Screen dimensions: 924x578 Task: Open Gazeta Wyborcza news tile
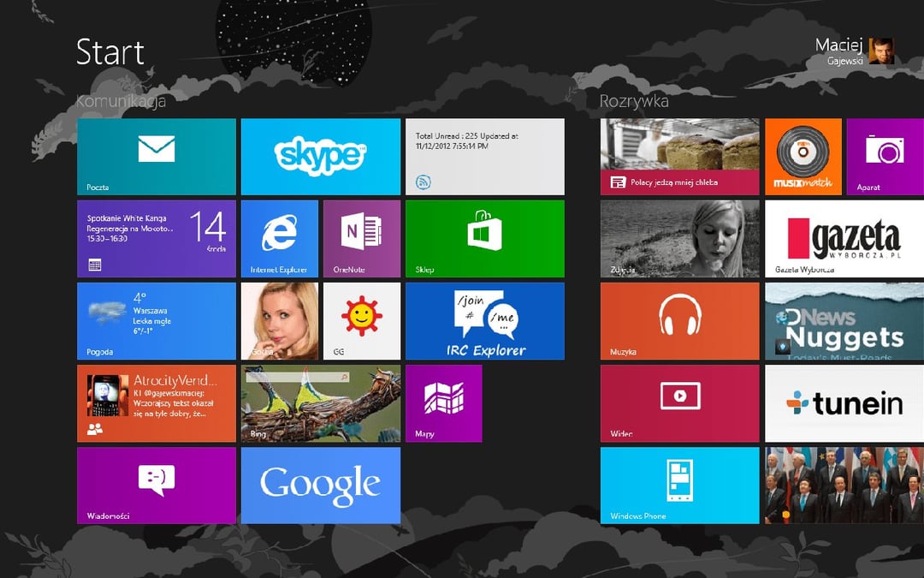tap(844, 238)
